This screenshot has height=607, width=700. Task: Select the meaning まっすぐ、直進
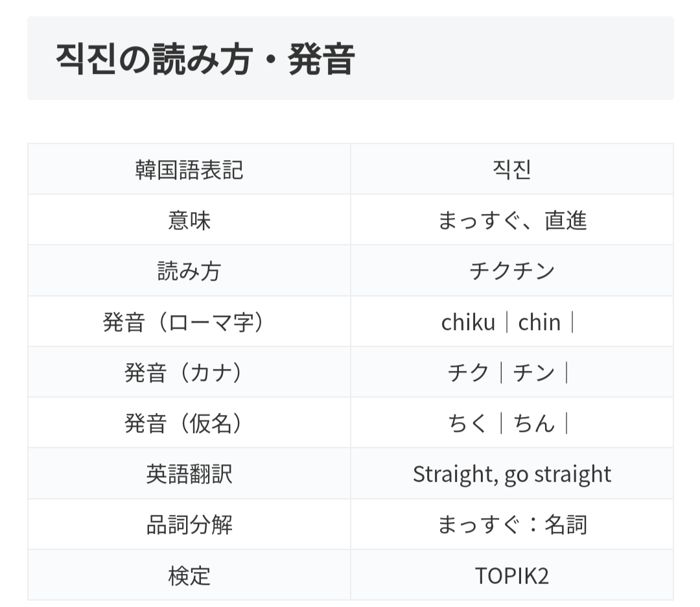[x=511, y=220]
